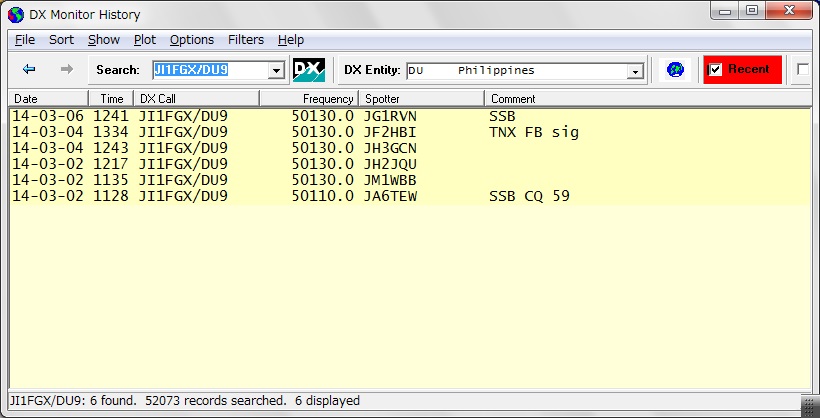
Task: Click the frequency 50110.0
Action: coord(323,196)
